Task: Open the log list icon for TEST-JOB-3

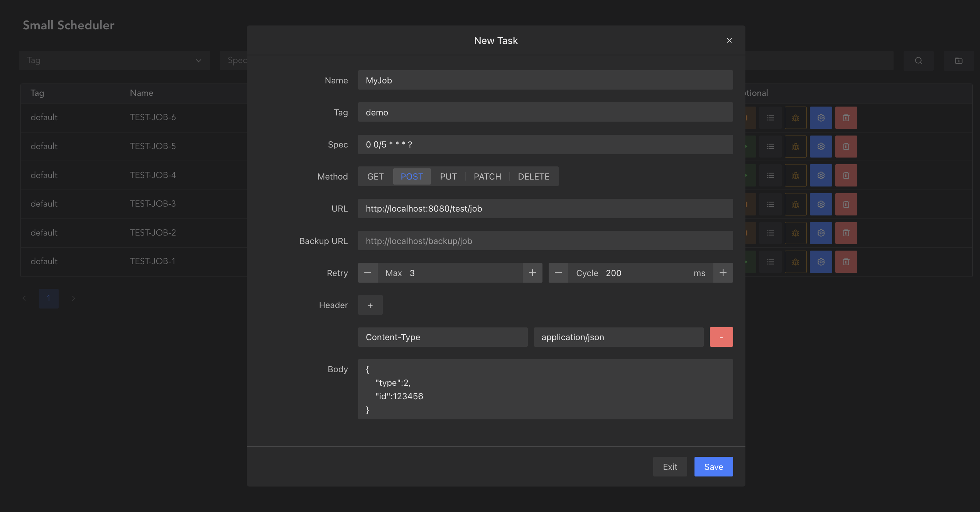Action: [770, 204]
